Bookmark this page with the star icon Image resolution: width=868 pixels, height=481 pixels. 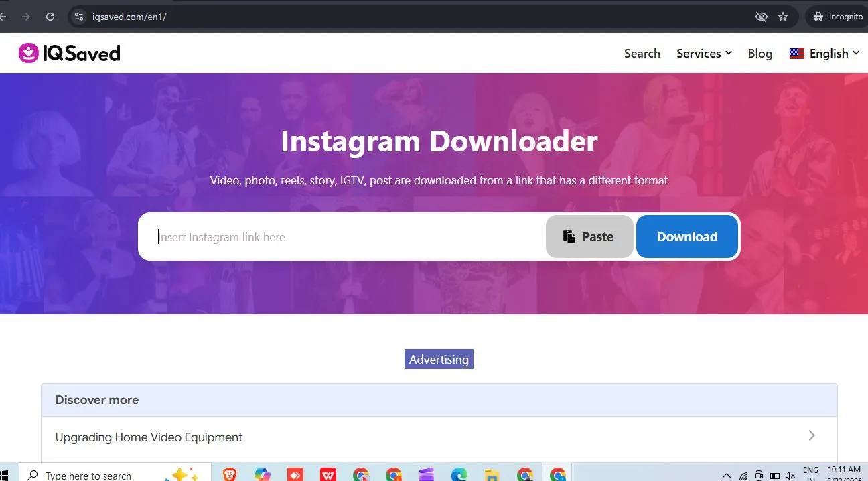coord(783,17)
